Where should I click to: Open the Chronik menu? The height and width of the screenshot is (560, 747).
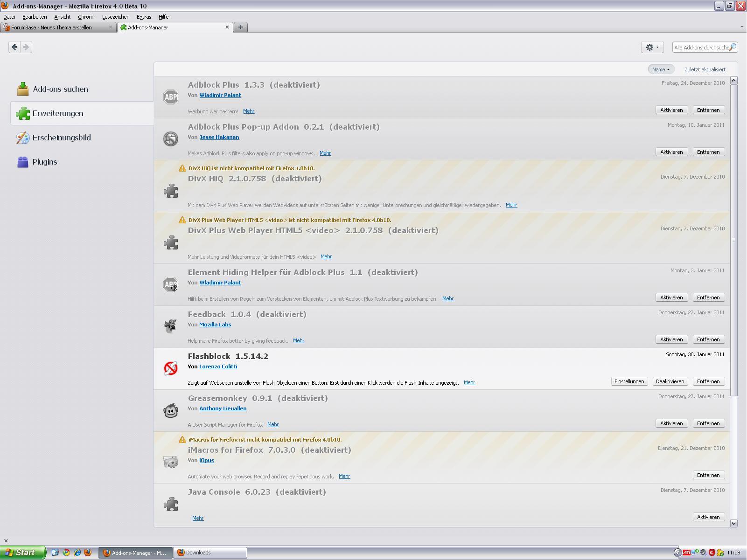point(86,17)
